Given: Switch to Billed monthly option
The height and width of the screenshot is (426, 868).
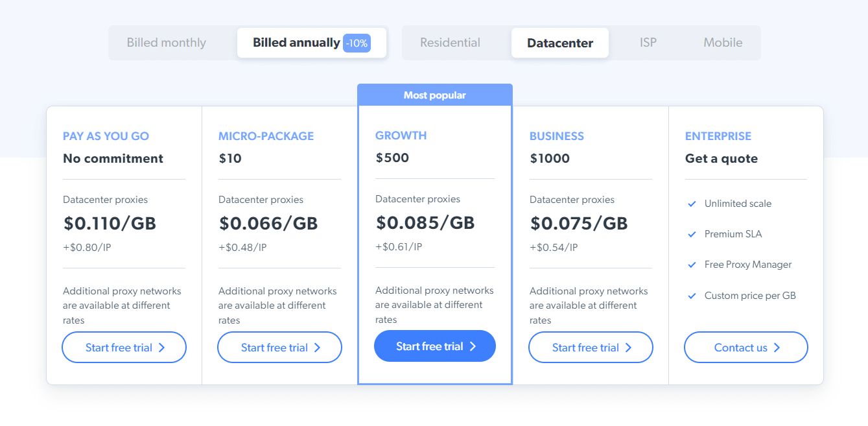Looking at the screenshot, I should (x=167, y=43).
